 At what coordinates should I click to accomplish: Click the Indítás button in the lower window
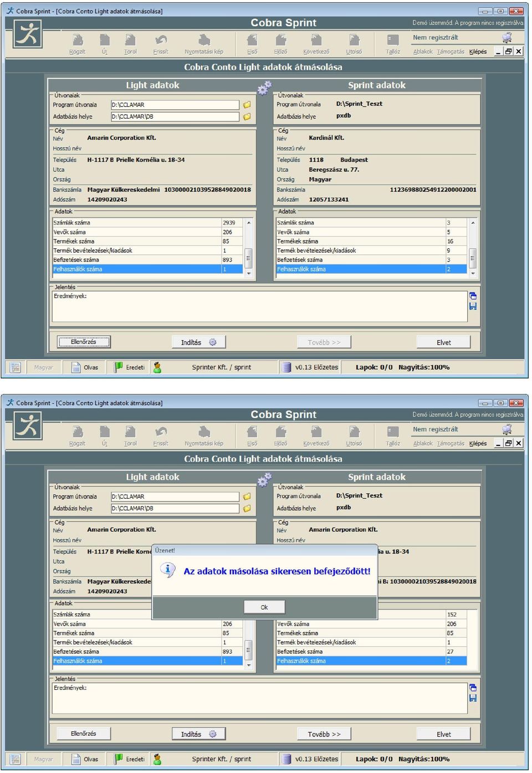(199, 734)
